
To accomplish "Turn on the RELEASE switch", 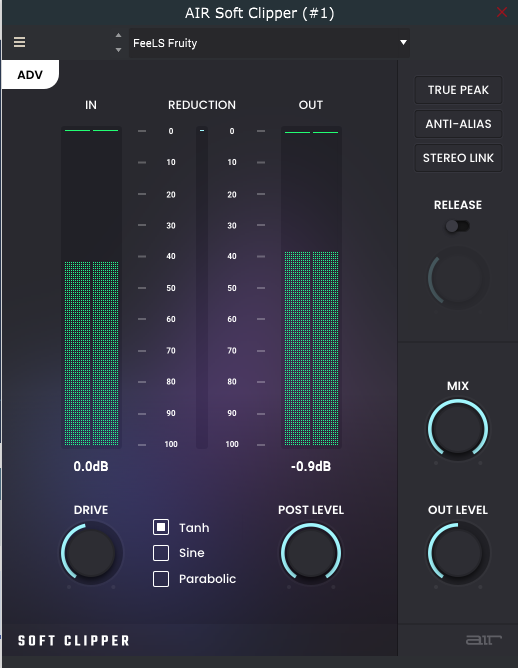I will pyautogui.click(x=458, y=226).
